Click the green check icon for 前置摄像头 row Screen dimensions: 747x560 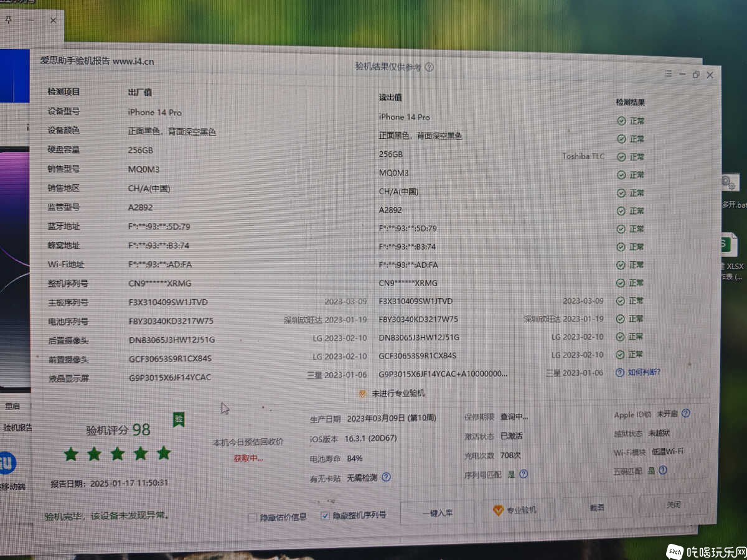pyautogui.click(x=621, y=355)
